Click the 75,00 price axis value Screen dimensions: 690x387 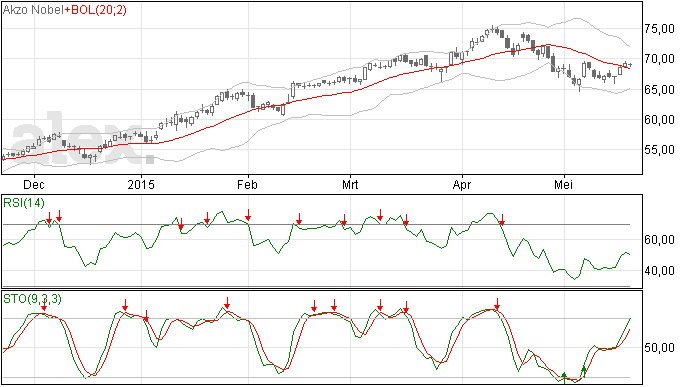(659, 29)
